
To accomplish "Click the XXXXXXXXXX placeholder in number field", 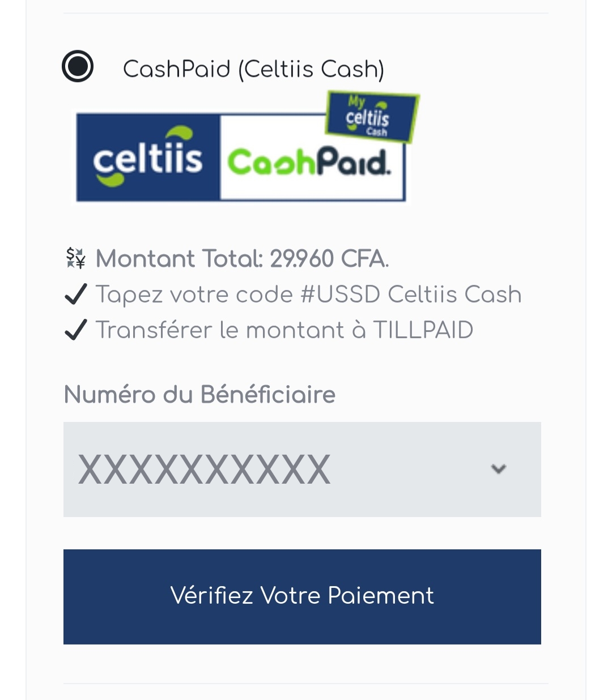I will coord(204,470).
